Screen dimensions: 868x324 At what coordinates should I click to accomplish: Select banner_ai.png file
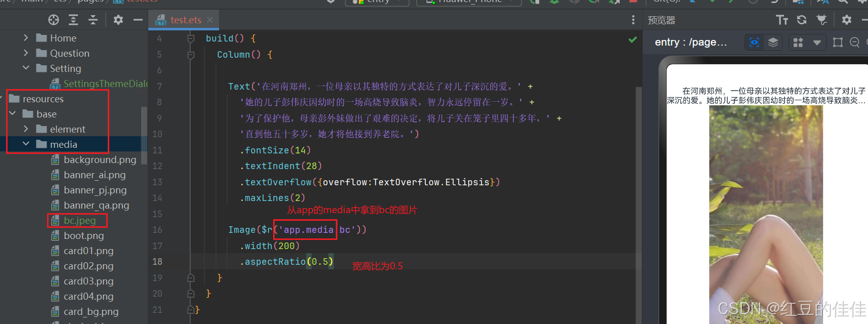pyautogui.click(x=88, y=175)
